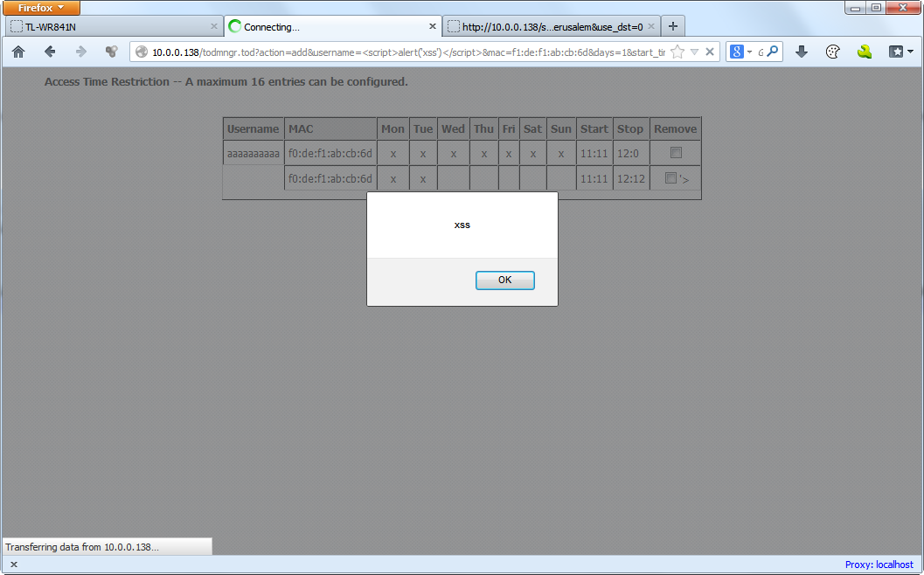Image resolution: width=924 pixels, height=575 pixels.
Task: Bookmark this page with the star icon
Action: click(x=677, y=52)
